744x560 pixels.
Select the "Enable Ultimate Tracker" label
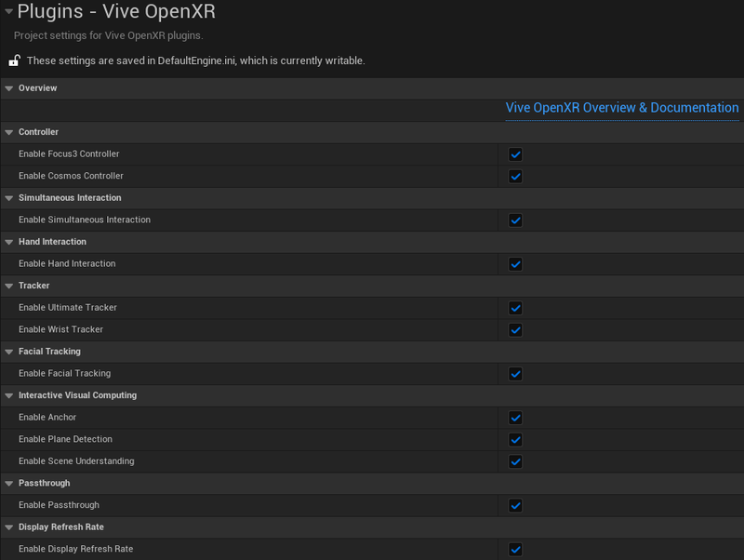point(67,308)
